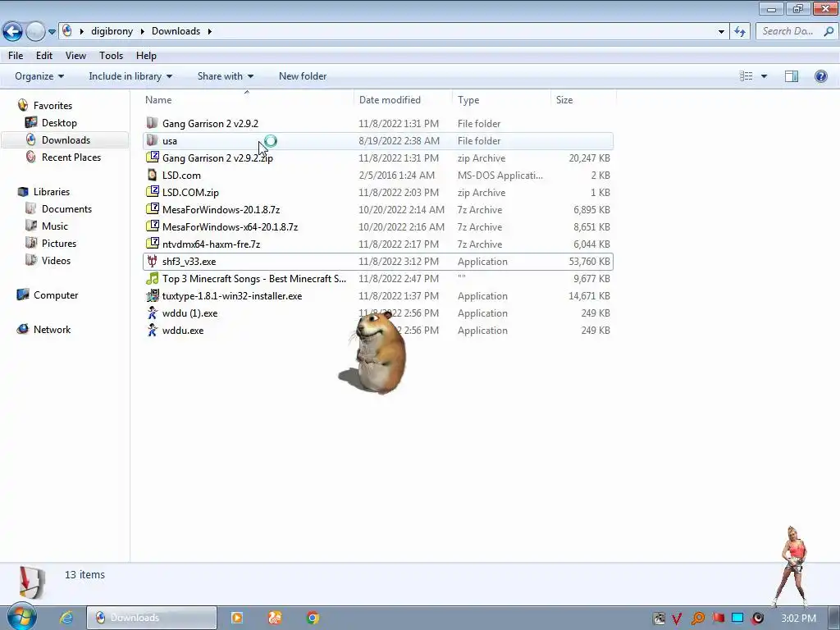Viewport: 840px width, 630px height.
Task: Expand arrow after digibrony in breadcrumb
Action: [x=143, y=32]
